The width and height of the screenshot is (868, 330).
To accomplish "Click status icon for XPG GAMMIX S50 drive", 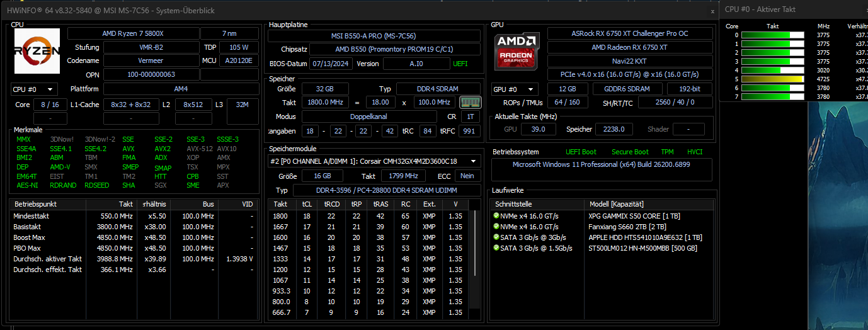I will point(496,216).
